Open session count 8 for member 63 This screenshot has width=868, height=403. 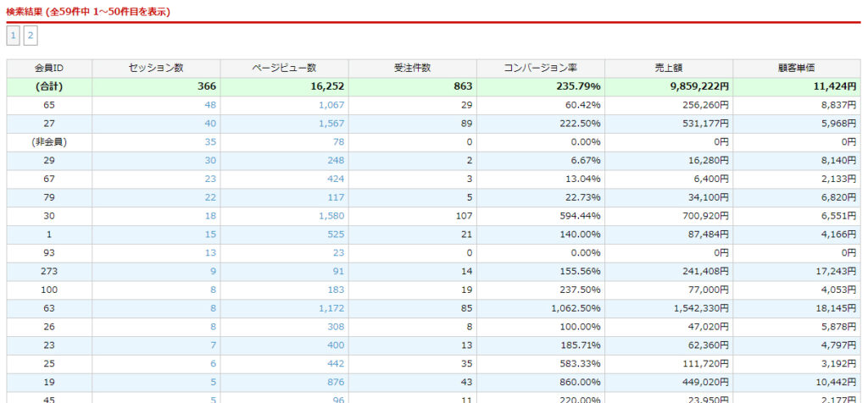click(213, 308)
